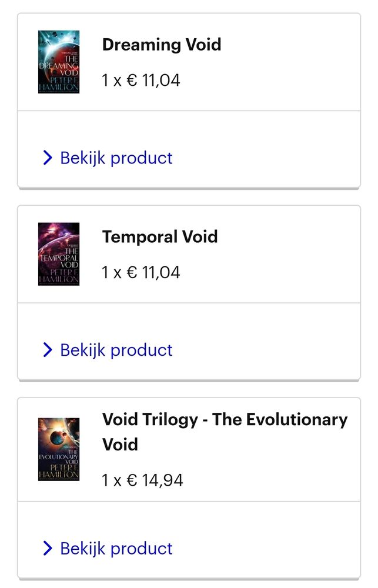Open The Evolutionary Void book cover image

pos(59,449)
